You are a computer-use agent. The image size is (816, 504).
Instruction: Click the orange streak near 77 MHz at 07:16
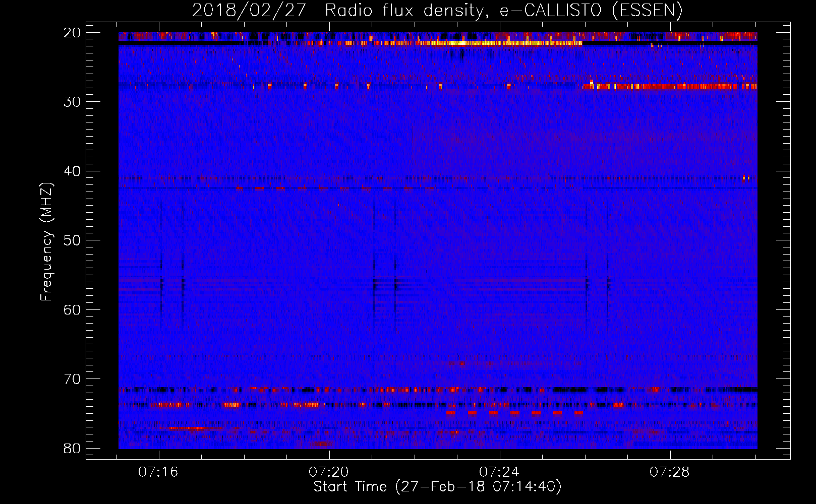pos(190,428)
